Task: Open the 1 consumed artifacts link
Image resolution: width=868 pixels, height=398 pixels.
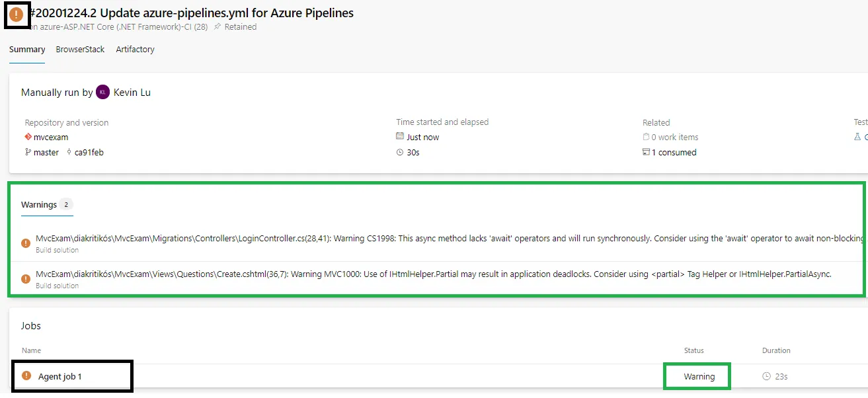Action: [674, 153]
